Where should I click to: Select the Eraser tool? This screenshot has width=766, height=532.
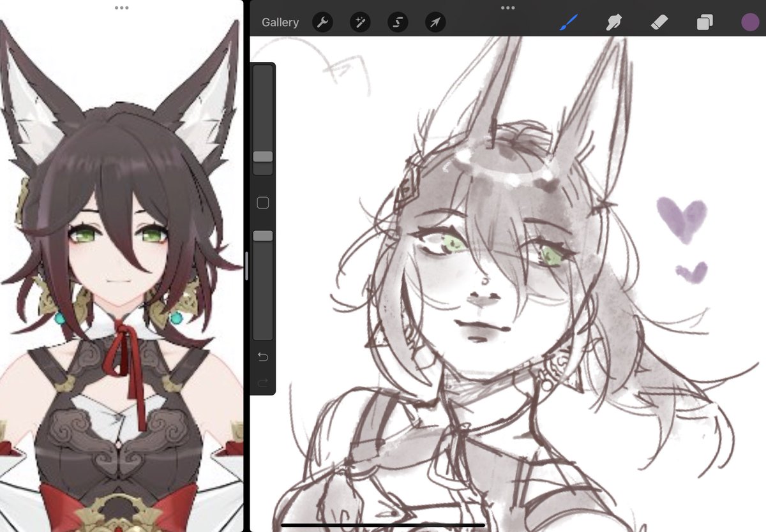659,23
